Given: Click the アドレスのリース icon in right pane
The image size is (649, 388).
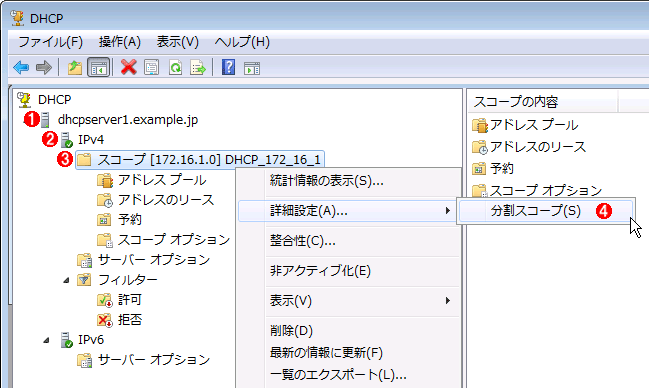Looking at the screenshot, I should [480, 147].
